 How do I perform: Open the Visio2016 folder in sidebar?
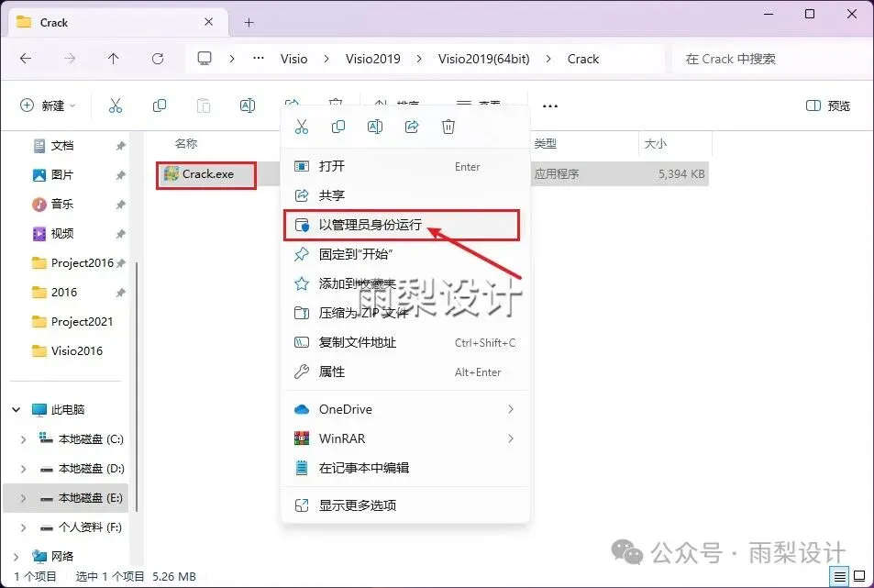pos(77,351)
